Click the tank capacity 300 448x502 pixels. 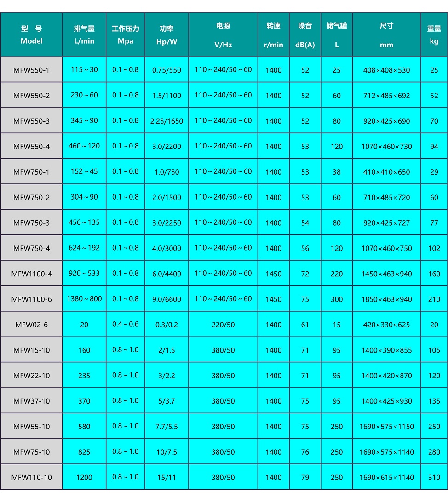(x=337, y=299)
